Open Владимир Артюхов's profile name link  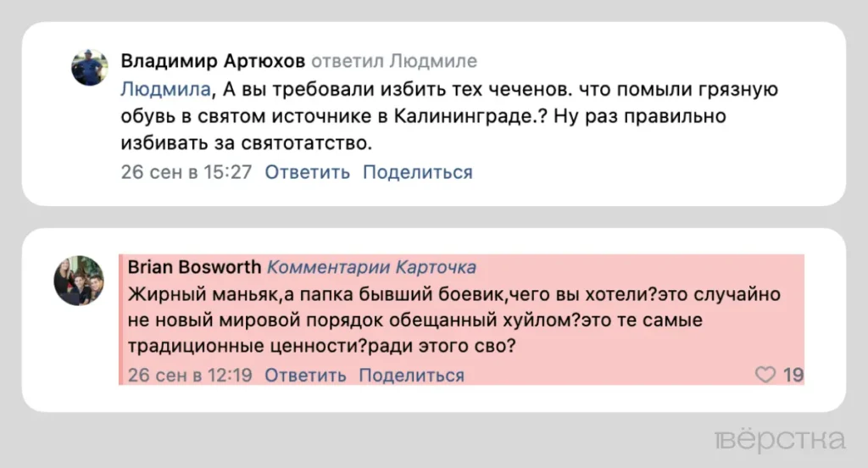213,61
